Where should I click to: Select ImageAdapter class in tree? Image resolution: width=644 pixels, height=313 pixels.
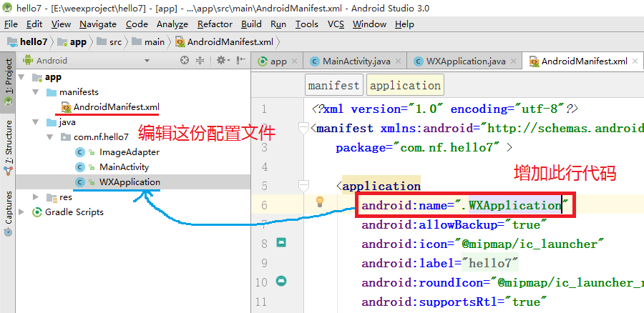[x=117, y=152]
